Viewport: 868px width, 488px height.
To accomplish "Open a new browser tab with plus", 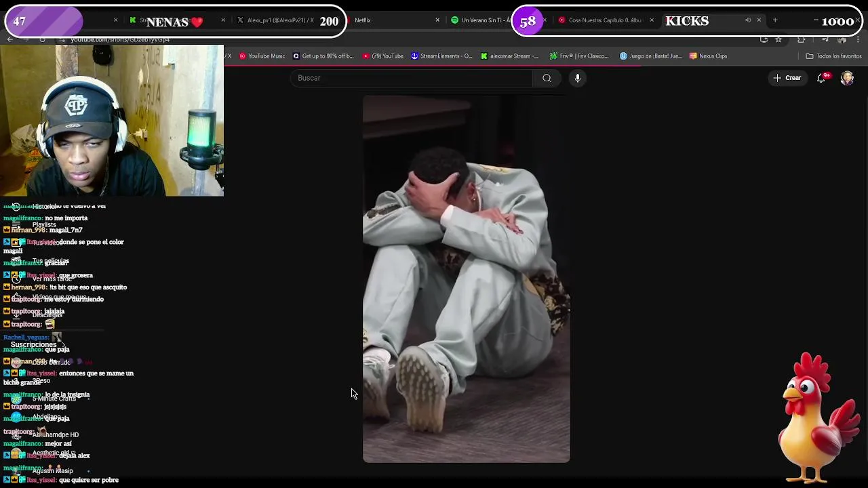I will [775, 20].
